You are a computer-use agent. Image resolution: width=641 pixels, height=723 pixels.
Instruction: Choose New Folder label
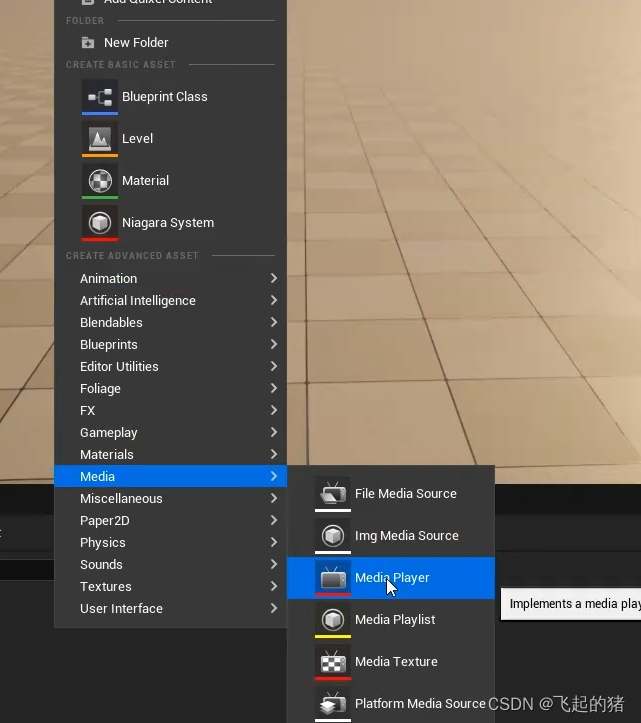tap(136, 43)
